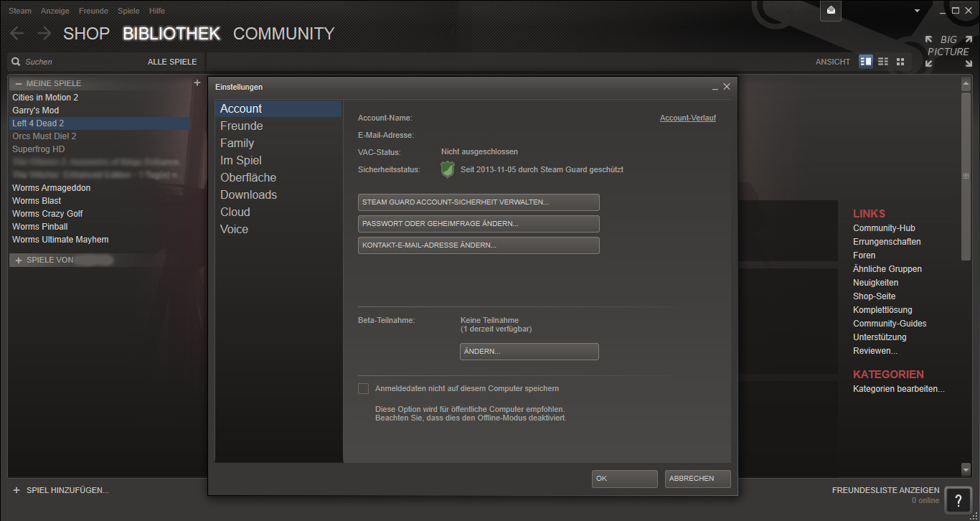Switch to detail view layout icon

pos(866,62)
